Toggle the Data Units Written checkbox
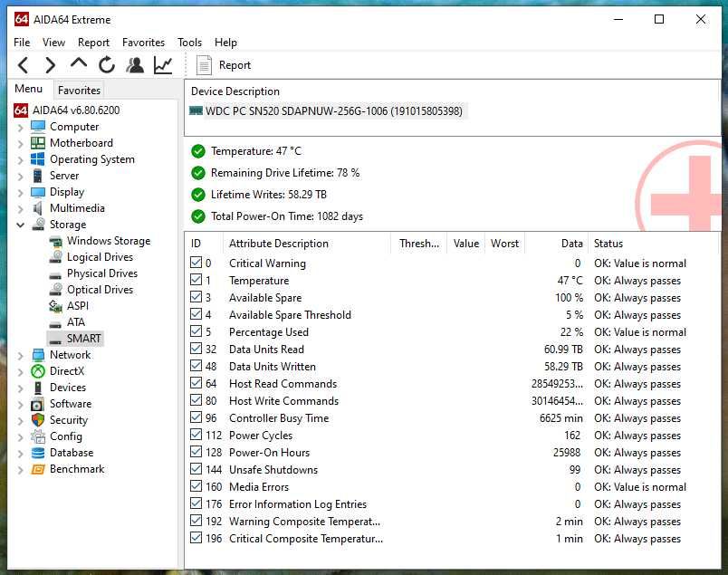This screenshot has height=575, width=728. [196, 366]
